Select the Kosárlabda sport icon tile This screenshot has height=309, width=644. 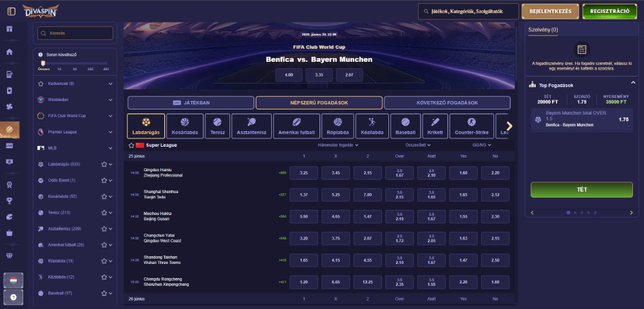pos(185,126)
